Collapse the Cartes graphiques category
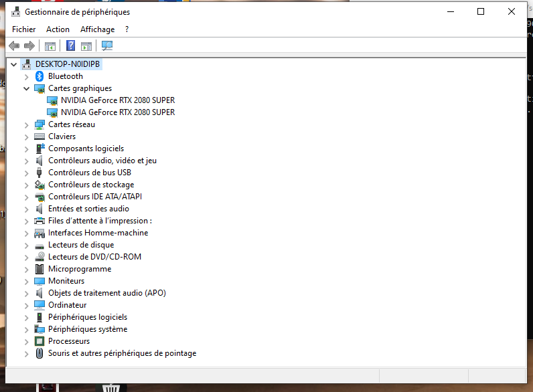The height and width of the screenshot is (392, 533). (27, 89)
